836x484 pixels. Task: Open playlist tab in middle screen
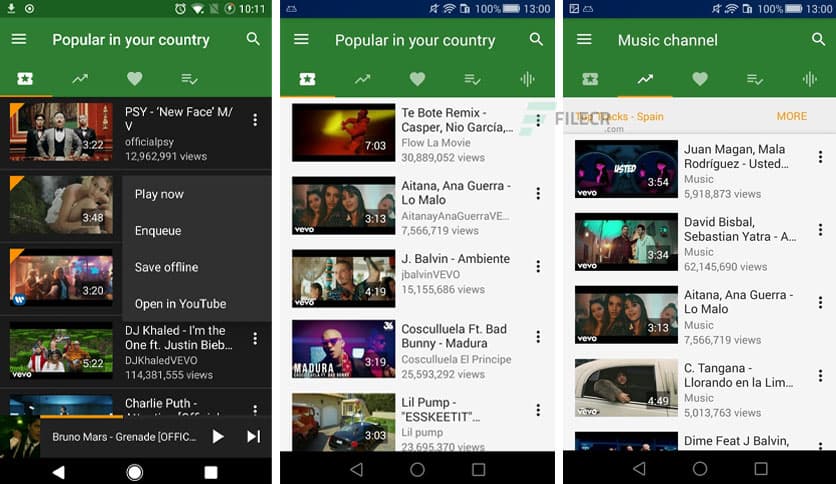pos(472,79)
